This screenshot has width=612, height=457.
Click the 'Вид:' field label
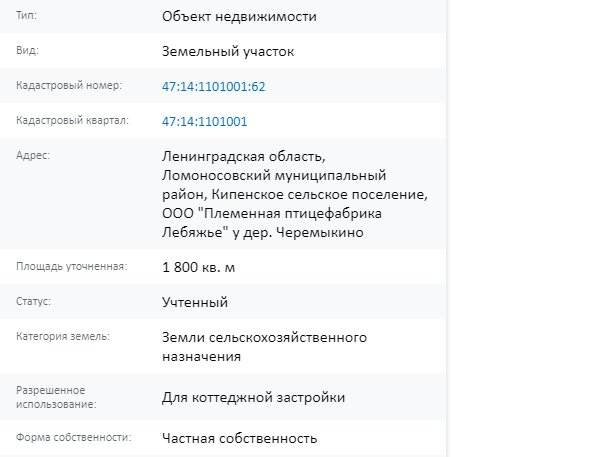[x=27, y=50]
